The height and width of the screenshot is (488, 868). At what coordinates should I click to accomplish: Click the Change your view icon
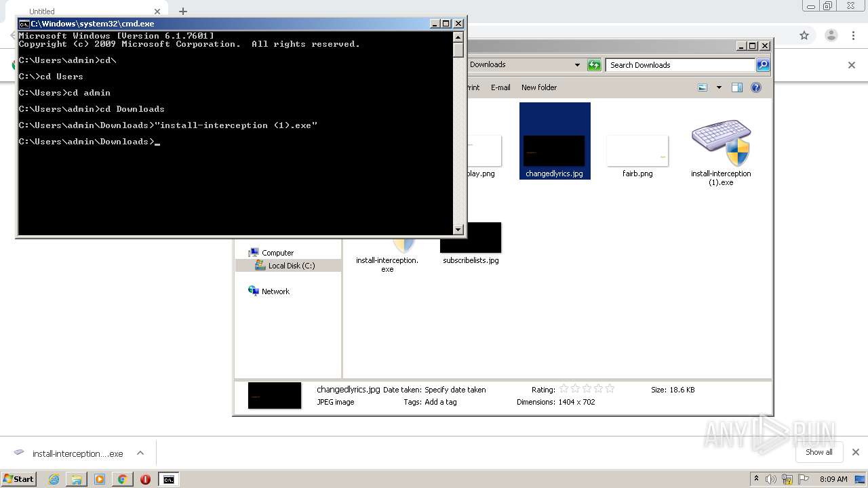[703, 87]
